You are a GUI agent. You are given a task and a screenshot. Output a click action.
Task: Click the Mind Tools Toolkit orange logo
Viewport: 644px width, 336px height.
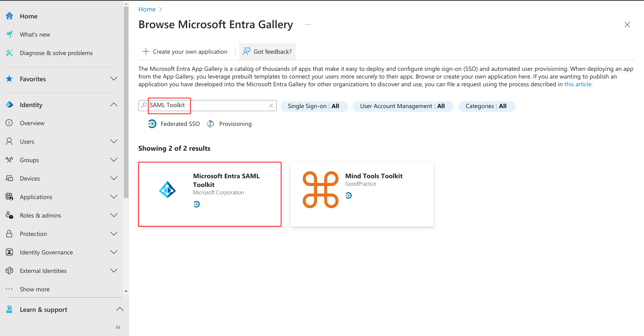click(321, 190)
